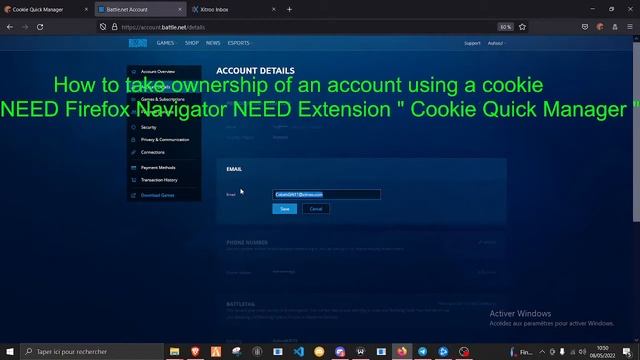Open the Pocket save icon
This screenshot has width=640, height=360.
(x=585, y=27)
